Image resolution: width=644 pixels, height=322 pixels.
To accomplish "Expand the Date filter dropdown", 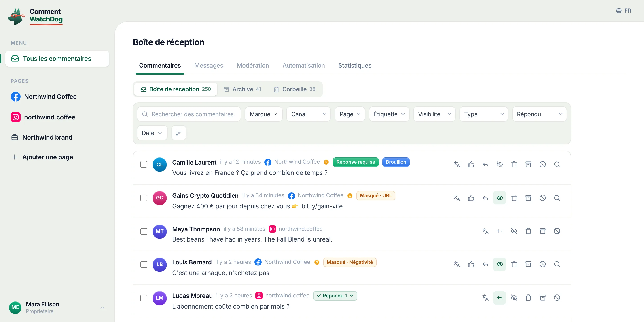I will [152, 133].
